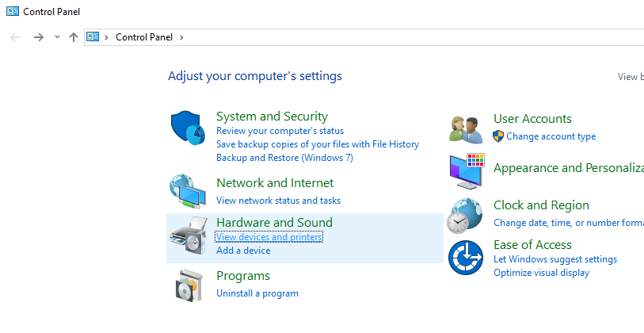The image size is (644, 333).
Task: Open Review your computer's status
Action: tap(280, 131)
